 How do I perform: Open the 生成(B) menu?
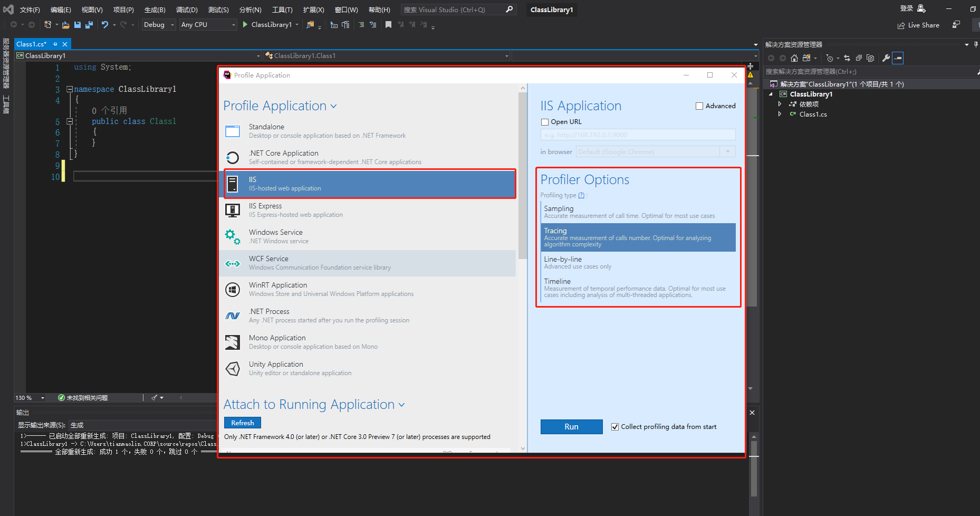click(155, 9)
